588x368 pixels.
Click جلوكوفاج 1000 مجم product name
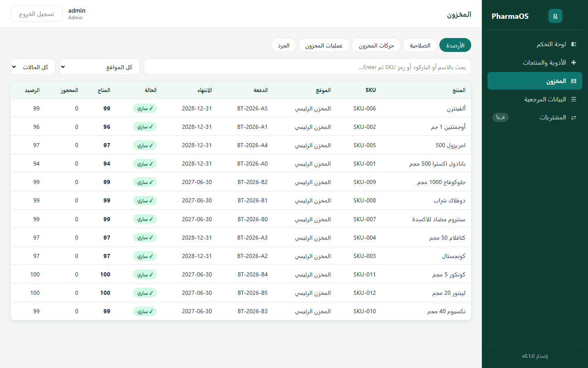(441, 182)
